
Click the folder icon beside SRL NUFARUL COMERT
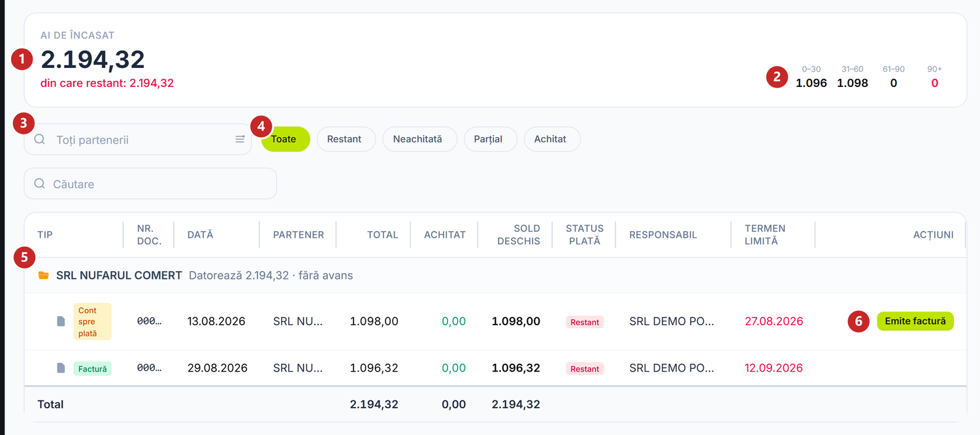point(44,276)
